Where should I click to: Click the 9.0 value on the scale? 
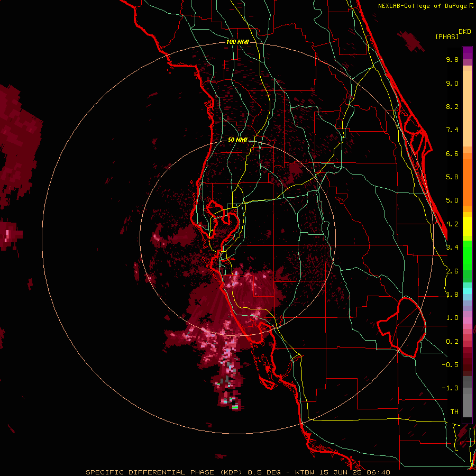[452, 84]
